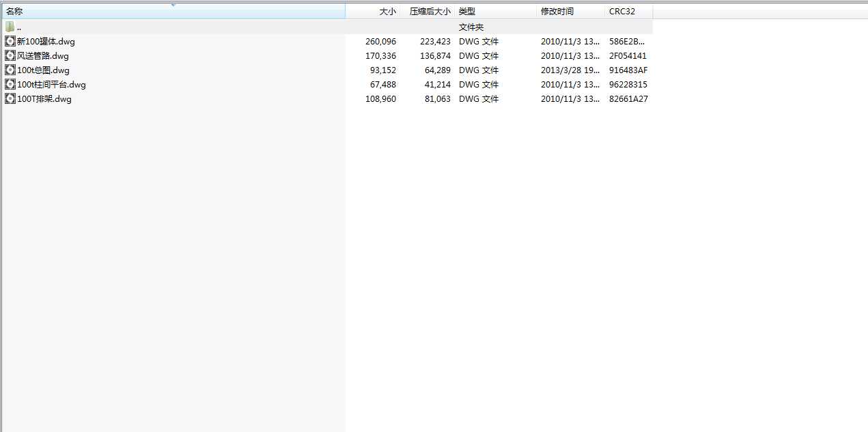Click the CRC32 value 586E2B...
The height and width of the screenshot is (432, 868).
[x=627, y=42]
